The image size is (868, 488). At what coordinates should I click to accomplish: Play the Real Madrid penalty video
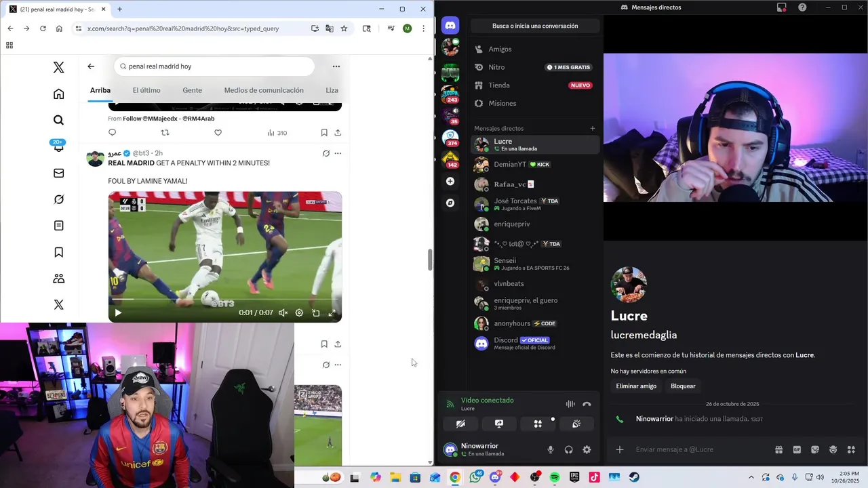click(118, 313)
